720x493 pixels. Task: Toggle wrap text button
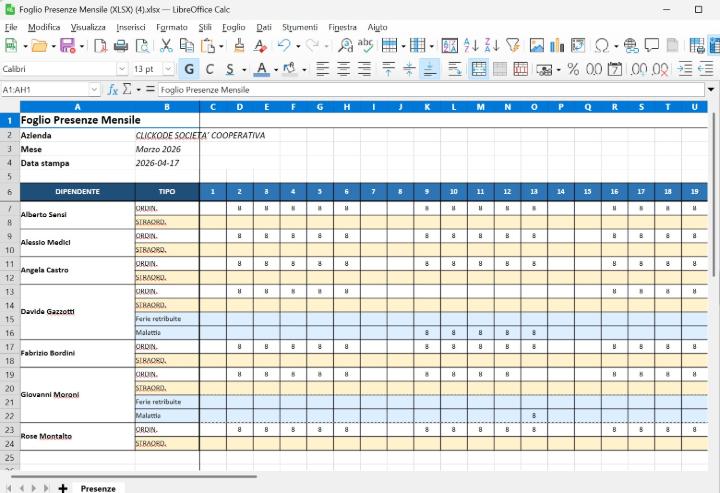pos(455,69)
